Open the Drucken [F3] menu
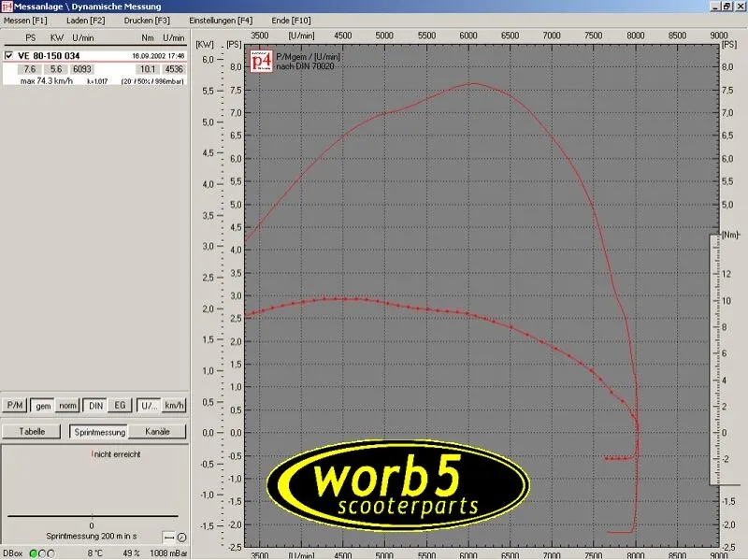Viewport: 748px width, 560px height. pos(147,20)
